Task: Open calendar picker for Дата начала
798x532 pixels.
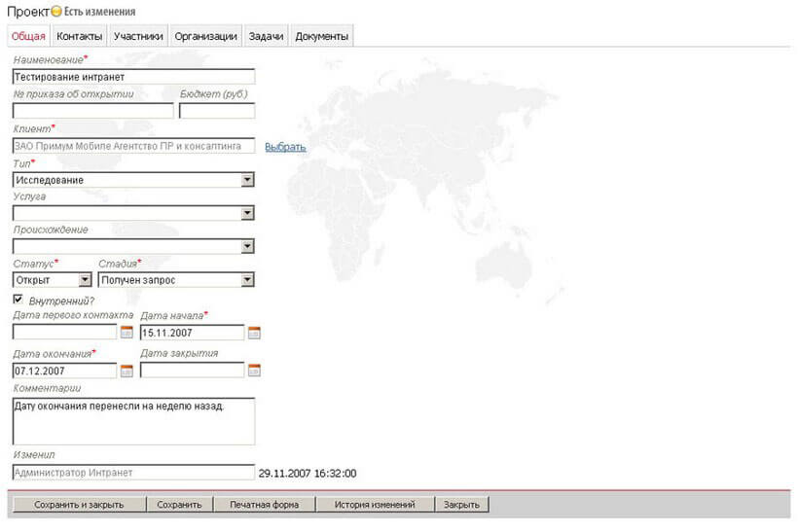Action: [254, 333]
